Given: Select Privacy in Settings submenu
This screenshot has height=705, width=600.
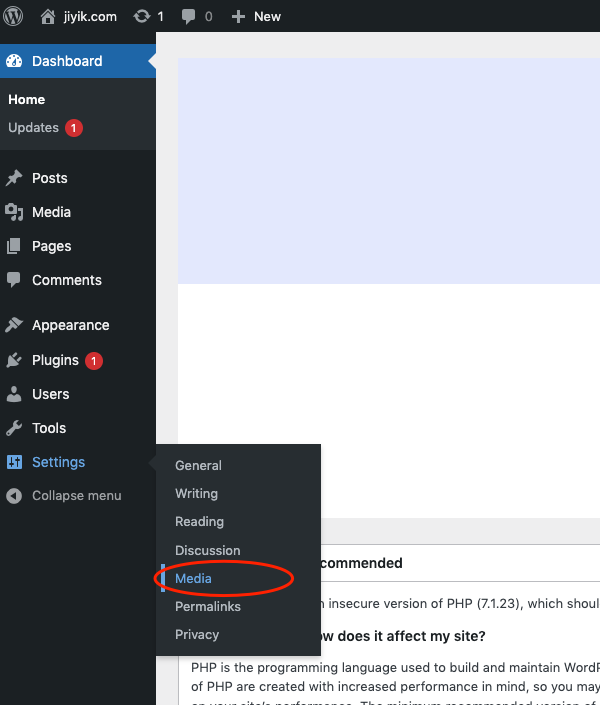Looking at the screenshot, I should (197, 634).
